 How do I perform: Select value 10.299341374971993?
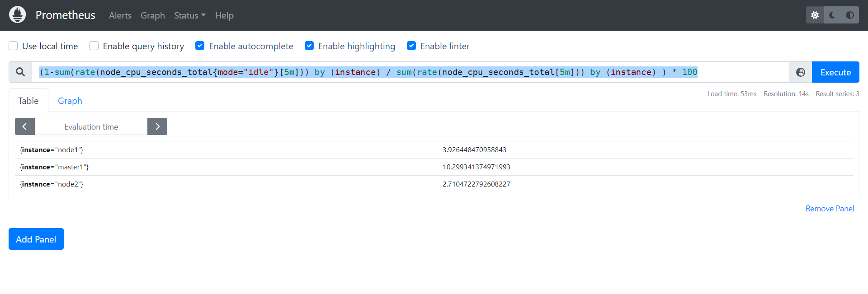click(476, 167)
